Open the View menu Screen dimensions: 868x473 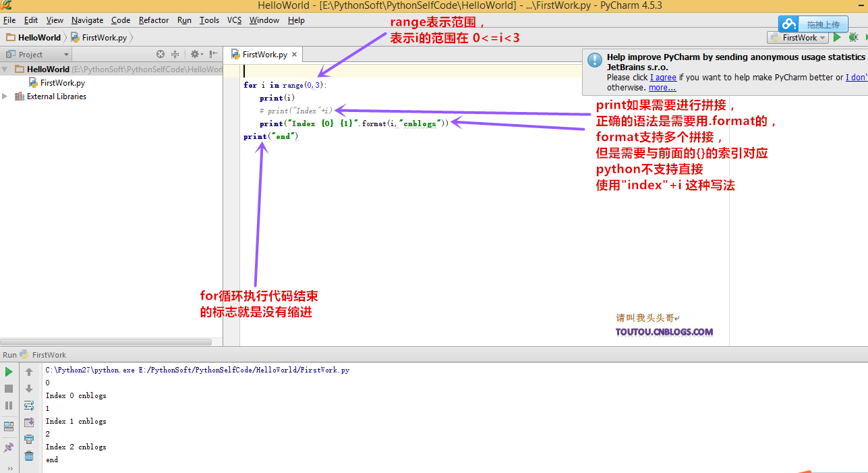coord(55,20)
